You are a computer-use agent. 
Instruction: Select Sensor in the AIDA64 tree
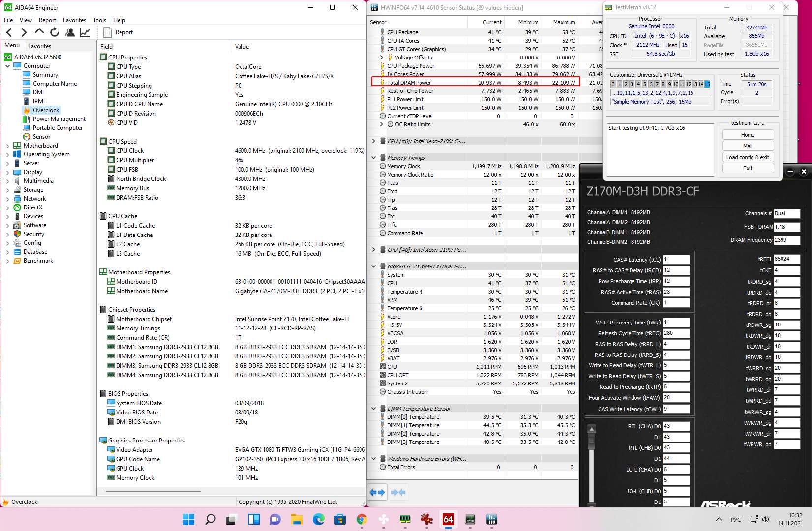click(41, 137)
